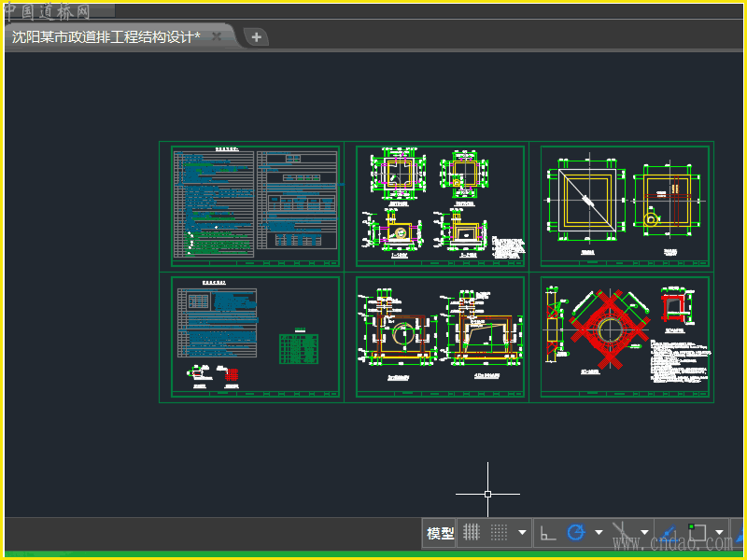The height and width of the screenshot is (560, 747).
Task: Click the object snap square icon
Action: coord(696,533)
